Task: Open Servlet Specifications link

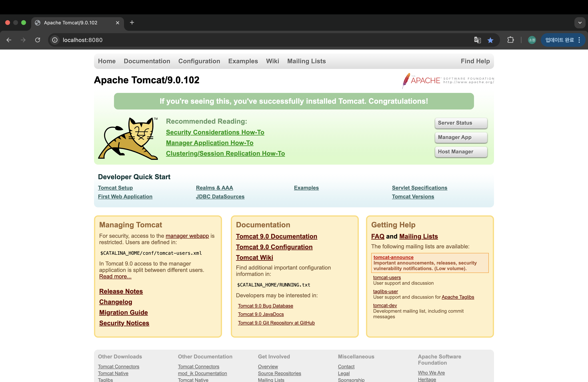Action: pos(420,188)
